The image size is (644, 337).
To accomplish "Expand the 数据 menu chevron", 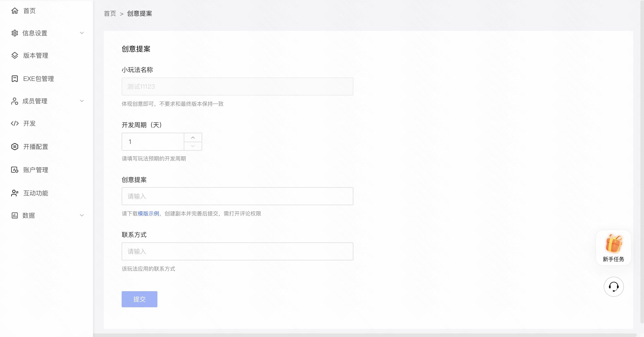I will tap(82, 215).
